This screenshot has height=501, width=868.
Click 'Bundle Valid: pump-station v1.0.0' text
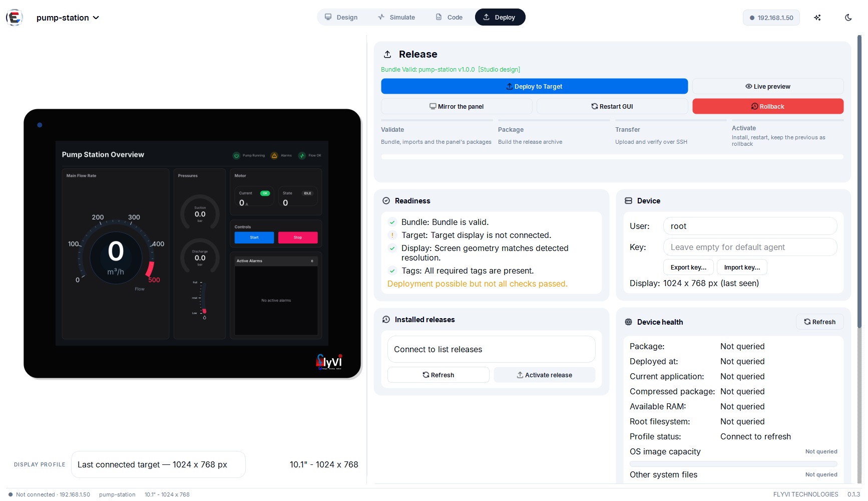pyautogui.click(x=428, y=70)
